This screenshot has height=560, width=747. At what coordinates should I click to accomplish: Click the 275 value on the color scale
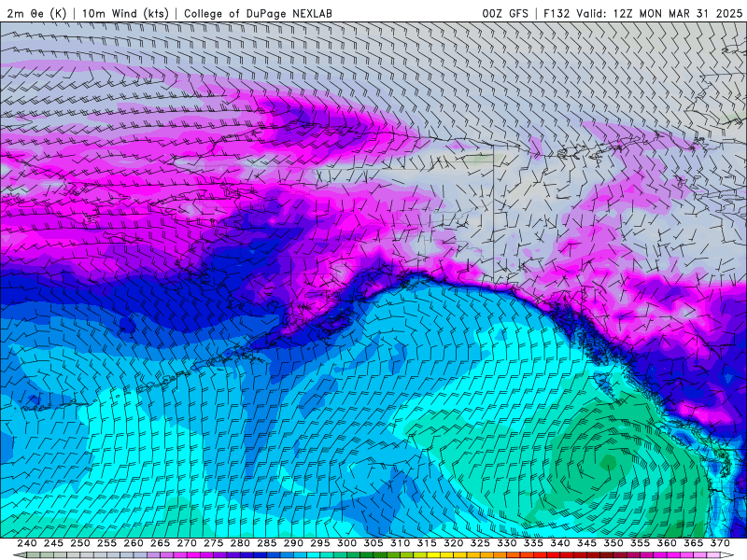click(x=214, y=543)
